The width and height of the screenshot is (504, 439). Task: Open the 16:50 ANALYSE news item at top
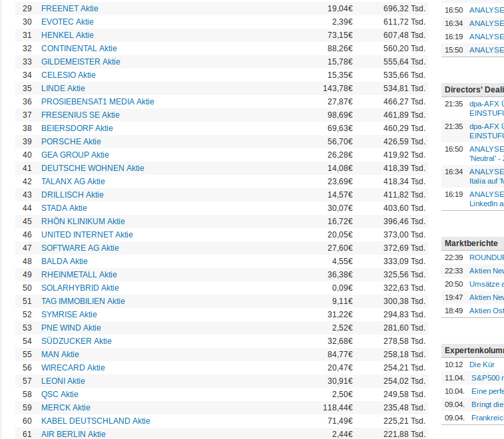(486, 10)
